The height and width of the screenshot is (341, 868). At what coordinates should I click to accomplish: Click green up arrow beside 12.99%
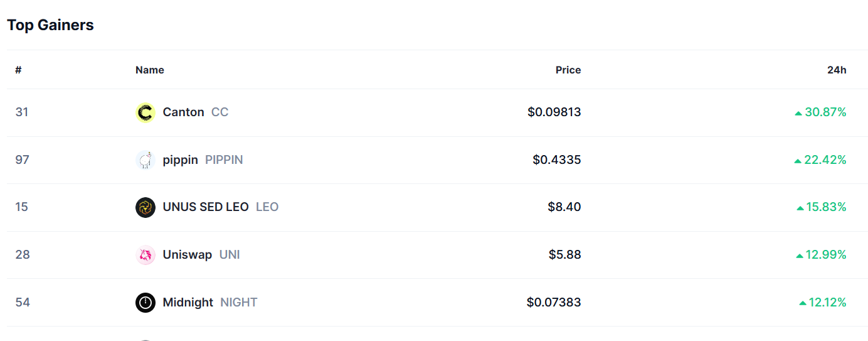pos(800,256)
